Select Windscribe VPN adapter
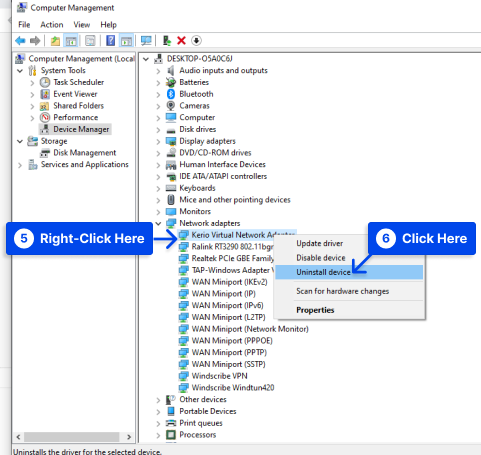Screen dimensions: 481x455 [x=219, y=376]
